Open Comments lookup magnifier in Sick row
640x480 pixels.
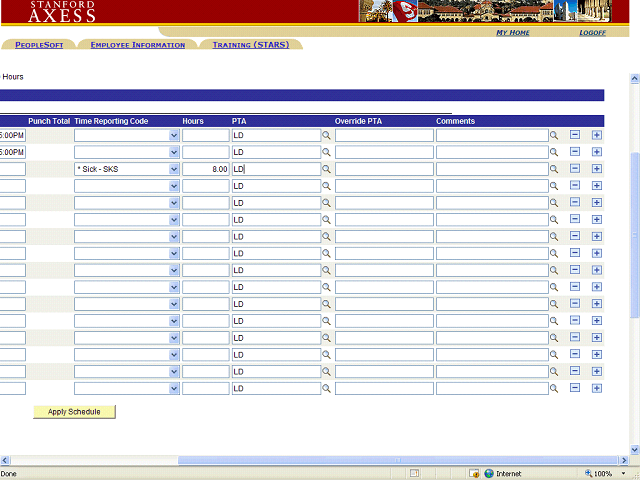pos(554,169)
